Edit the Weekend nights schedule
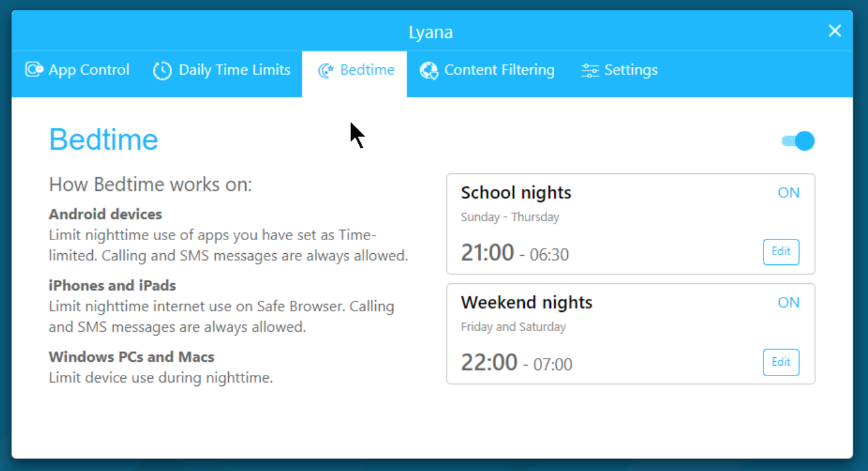Image resolution: width=868 pixels, height=471 pixels. [x=781, y=362]
